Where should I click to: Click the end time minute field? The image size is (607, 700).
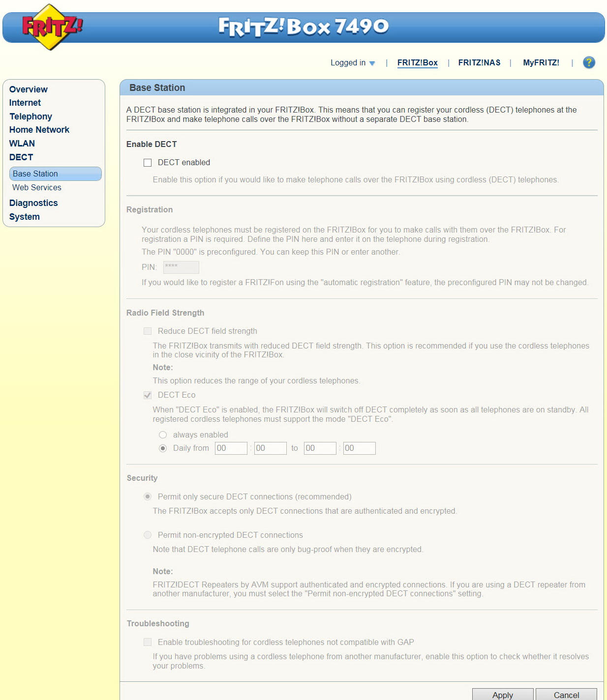[x=360, y=448]
